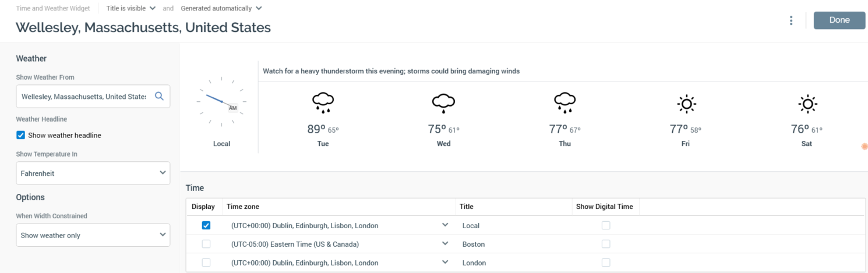Click the Tuesday rain forecast icon

(323, 103)
